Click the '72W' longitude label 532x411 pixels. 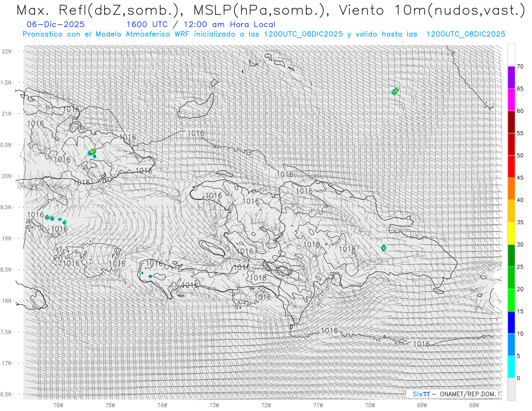point(266,405)
